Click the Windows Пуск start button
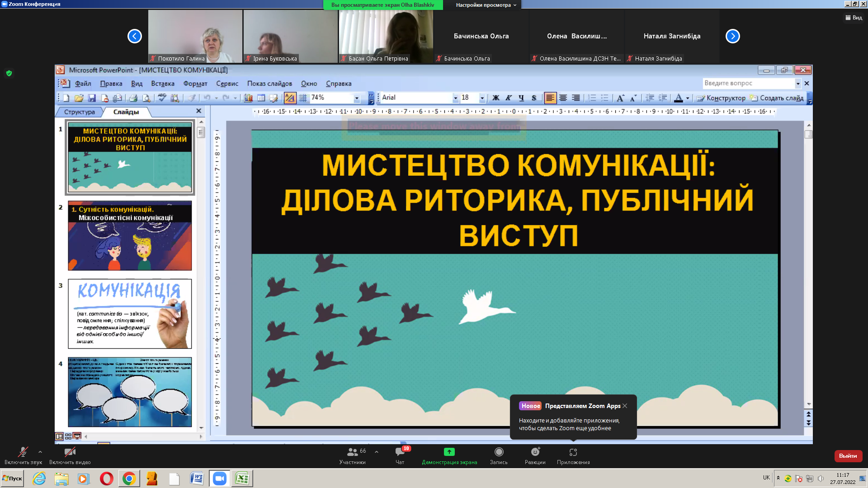This screenshot has width=868, height=488. (12, 479)
